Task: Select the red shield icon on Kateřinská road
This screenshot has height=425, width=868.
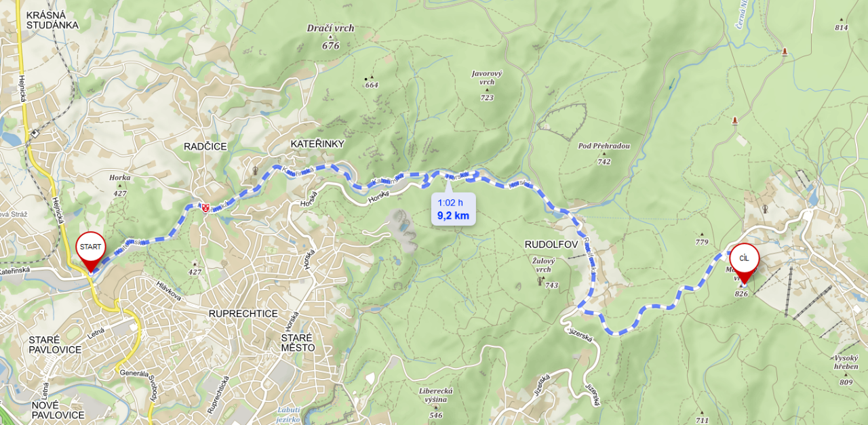Action: point(206,206)
